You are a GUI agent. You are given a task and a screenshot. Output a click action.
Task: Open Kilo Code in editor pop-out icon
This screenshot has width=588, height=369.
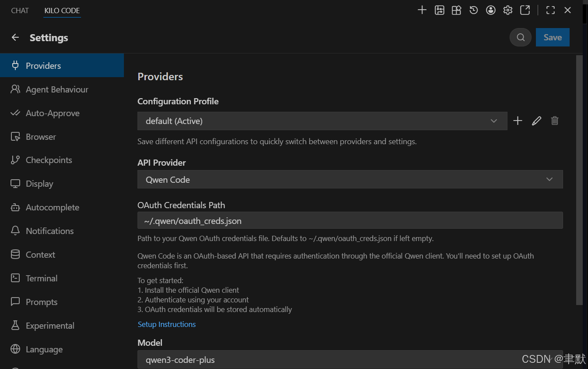pos(525,10)
